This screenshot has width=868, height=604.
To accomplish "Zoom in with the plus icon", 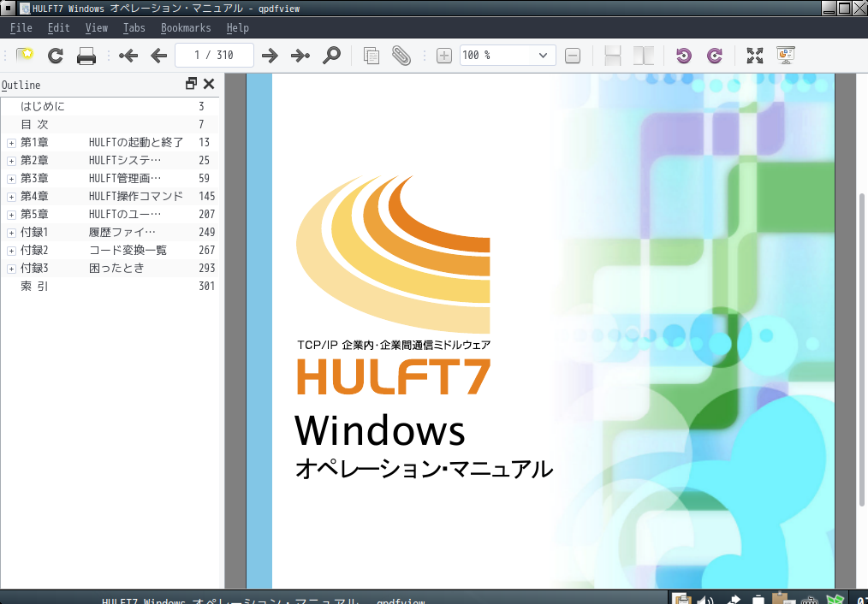I will pos(444,56).
